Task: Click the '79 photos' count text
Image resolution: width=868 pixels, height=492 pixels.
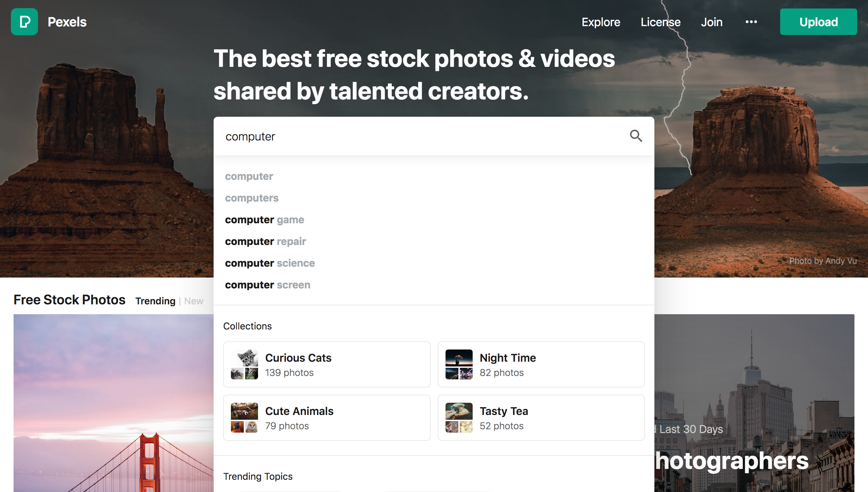Action: (287, 426)
